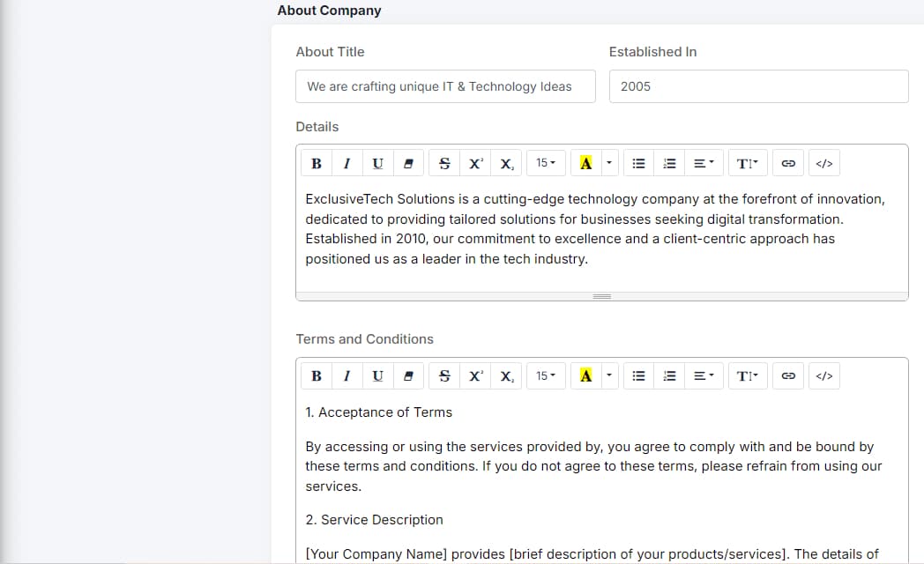The height and width of the screenshot is (564, 924).
Task: Apply italic in the Details editor
Action: tap(347, 163)
